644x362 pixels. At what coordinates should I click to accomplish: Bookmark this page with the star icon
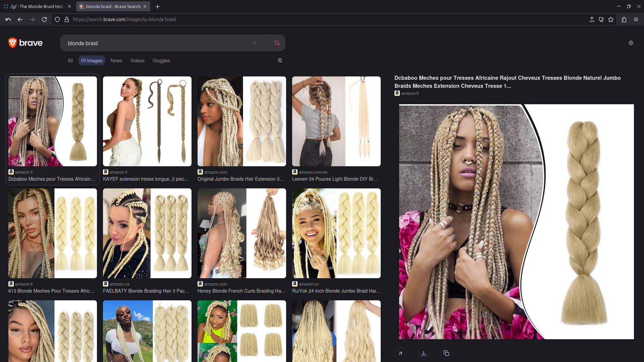click(611, 19)
